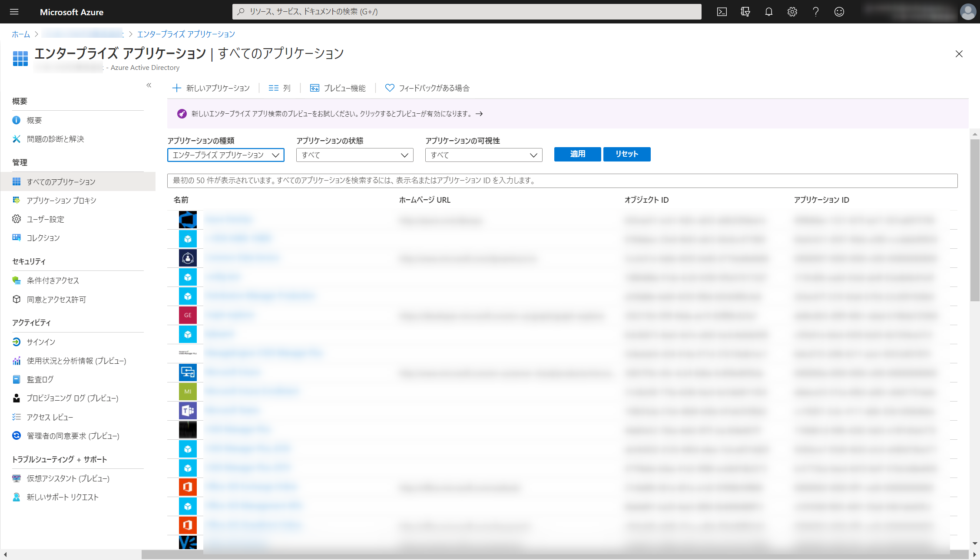Viewport: 980px width, 560px height.
Task: Click the リセット button
Action: pyautogui.click(x=626, y=154)
